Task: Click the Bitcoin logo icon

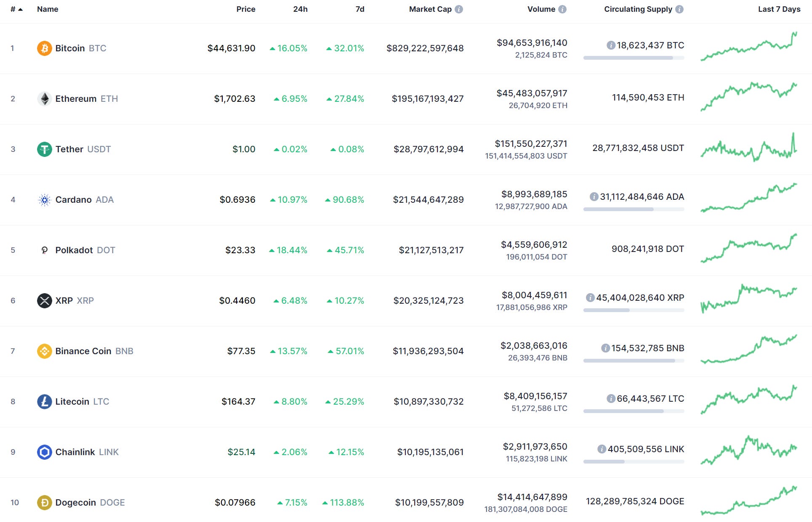Action: (x=44, y=48)
